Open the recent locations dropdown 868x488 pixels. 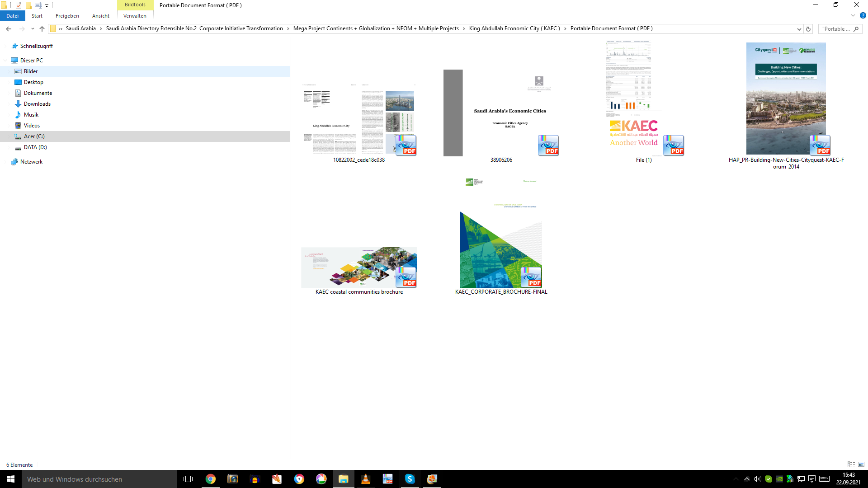click(x=33, y=29)
